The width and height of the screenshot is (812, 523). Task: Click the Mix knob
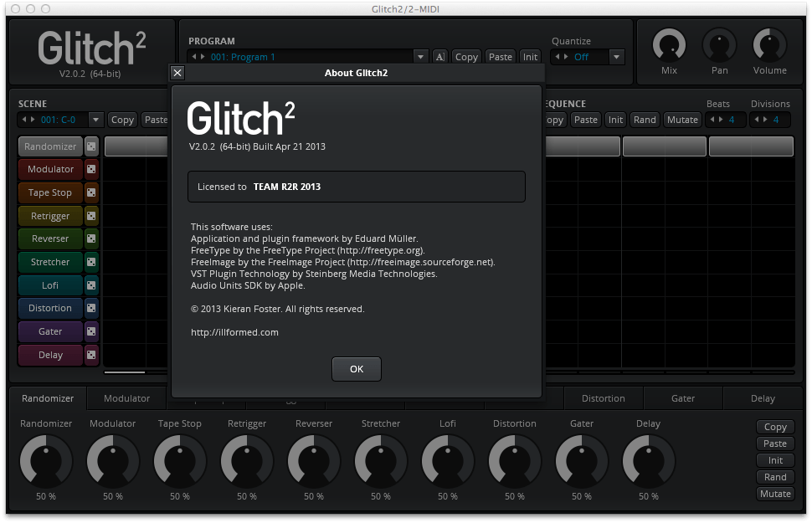(x=669, y=45)
